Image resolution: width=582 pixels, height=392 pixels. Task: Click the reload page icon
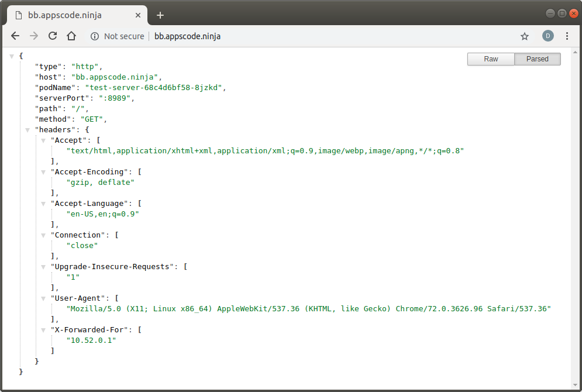(x=53, y=36)
